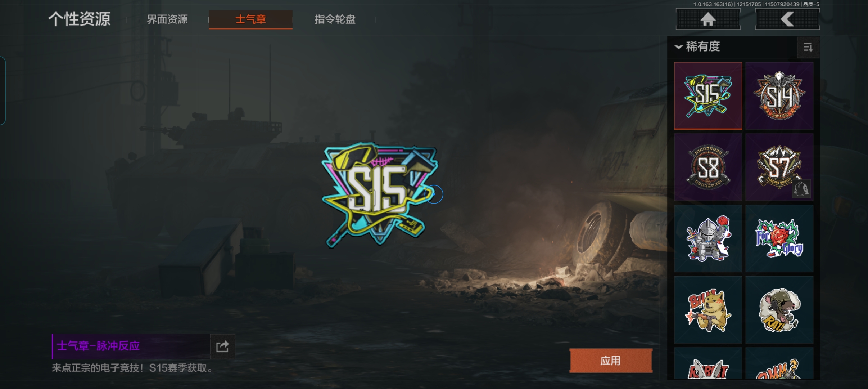Screen dimensions: 868x389
Task: Share the 脉冲反应 badge via share icon
Action: click(x=222, y=346)
